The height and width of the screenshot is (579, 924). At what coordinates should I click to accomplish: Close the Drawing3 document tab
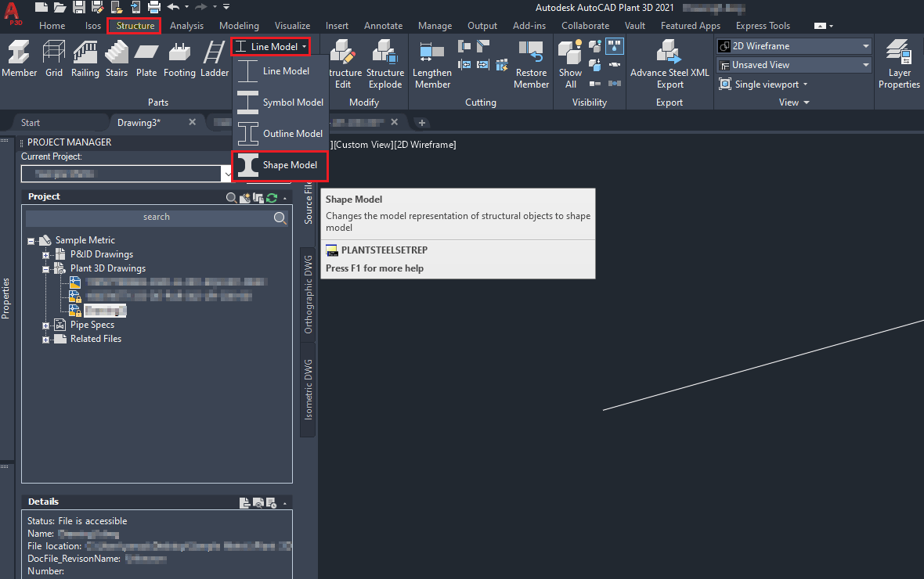(x=192, y=122)
